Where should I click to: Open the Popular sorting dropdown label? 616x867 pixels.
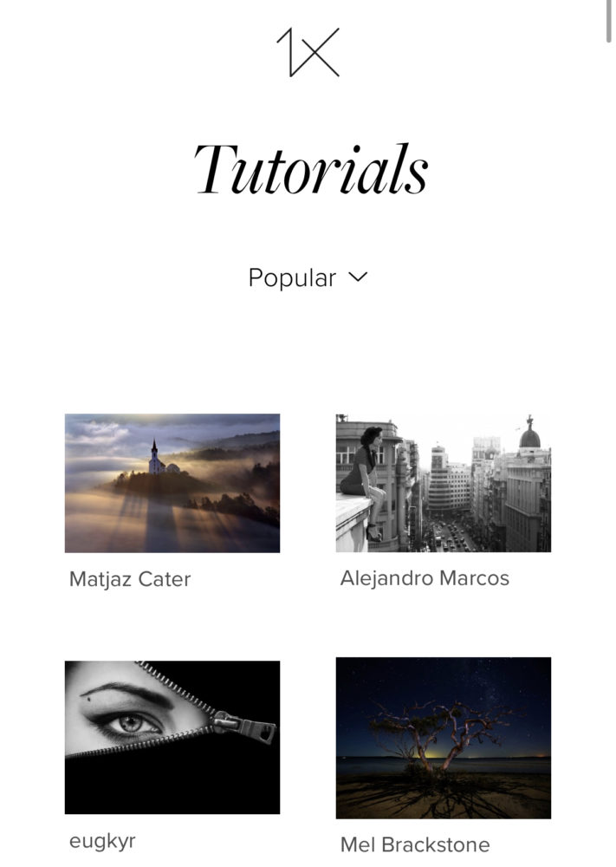point(292,277)
